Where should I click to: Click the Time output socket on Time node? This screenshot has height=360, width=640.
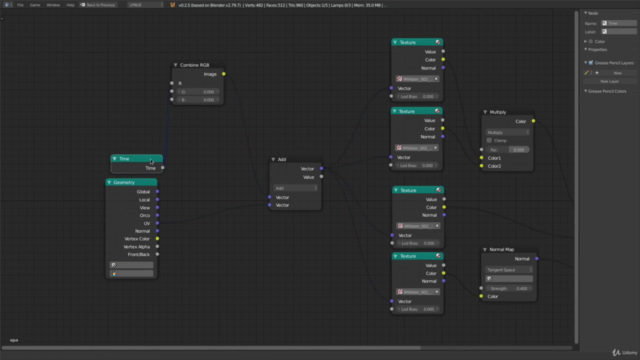(x=162, y=168)
